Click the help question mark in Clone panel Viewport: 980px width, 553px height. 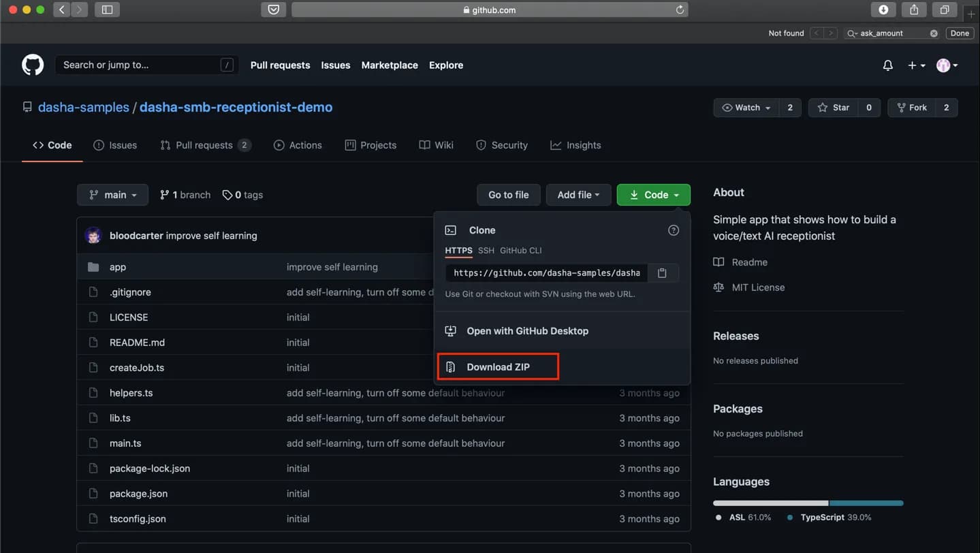tap(674, 230)
